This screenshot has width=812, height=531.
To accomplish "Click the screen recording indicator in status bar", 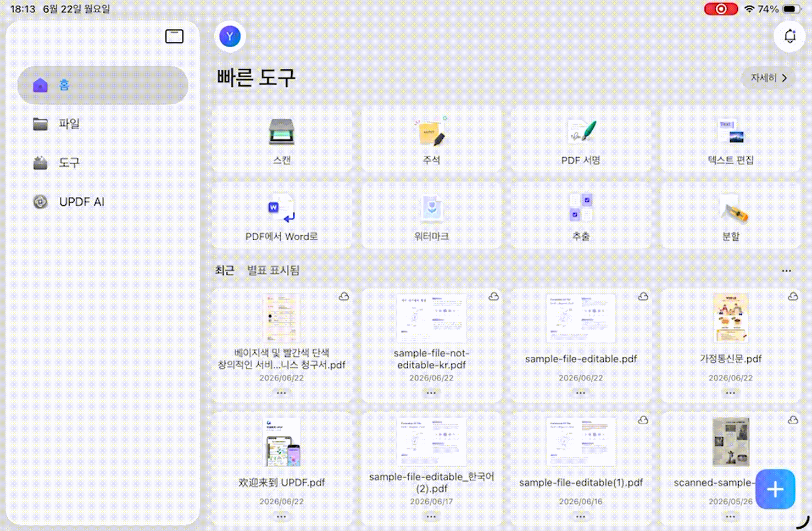I will pos(721,9).
